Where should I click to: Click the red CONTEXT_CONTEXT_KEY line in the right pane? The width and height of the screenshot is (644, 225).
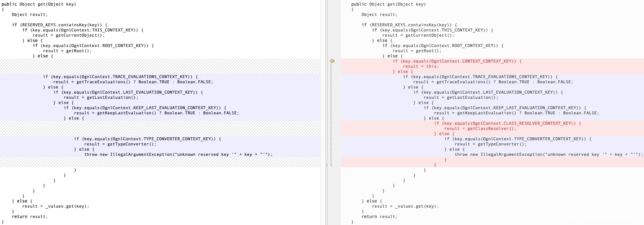tap(457, 61)
